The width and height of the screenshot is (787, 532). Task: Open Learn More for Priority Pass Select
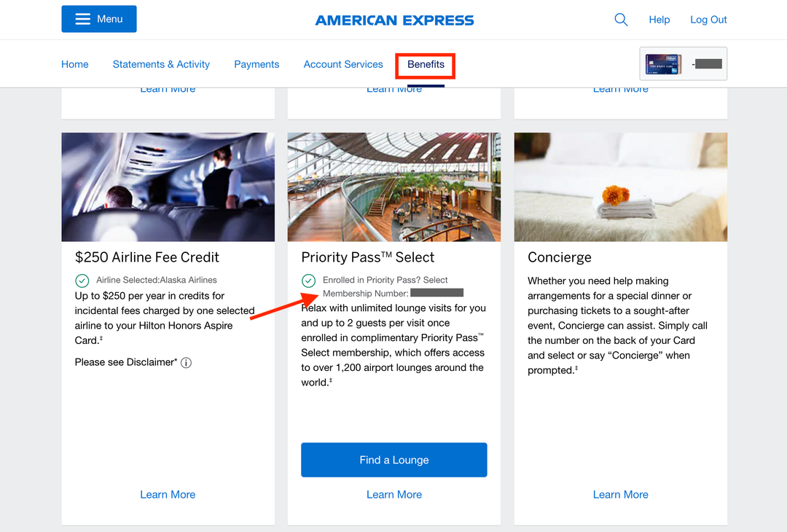click(393, 494)
